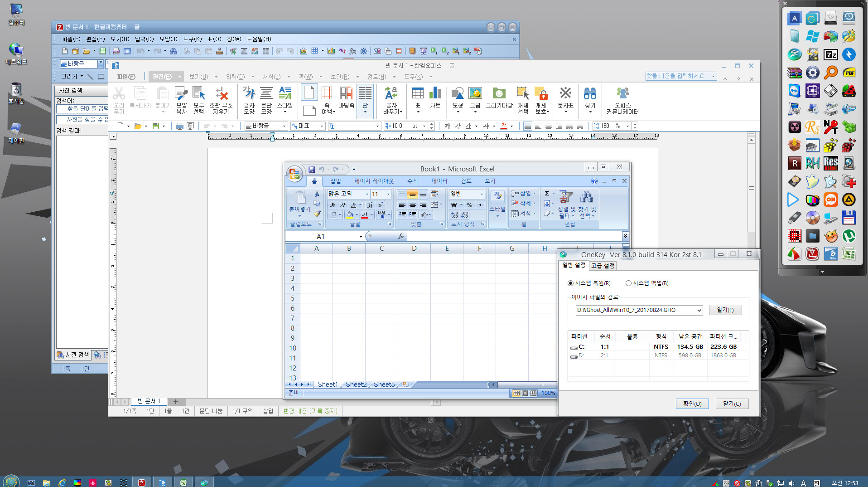Viewport: 868px width, 487px height.
Task: Open Excel Name Box dropdown for A1
Action: tap(361, 236)
